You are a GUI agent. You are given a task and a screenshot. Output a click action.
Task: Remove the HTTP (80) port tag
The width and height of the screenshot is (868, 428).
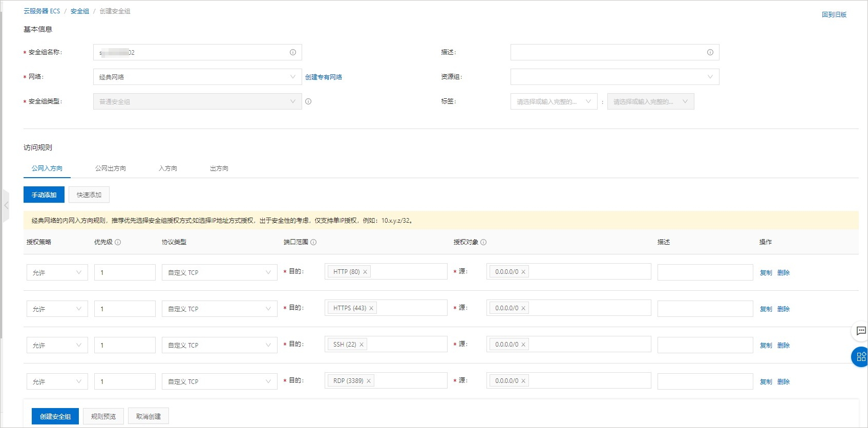365,272
